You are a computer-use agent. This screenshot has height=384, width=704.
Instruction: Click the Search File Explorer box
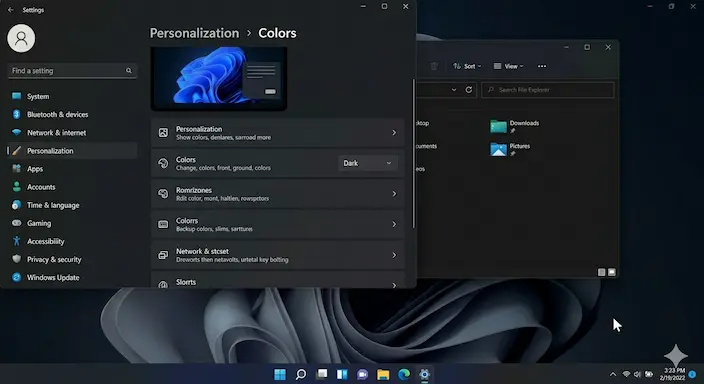pos(548,90)
